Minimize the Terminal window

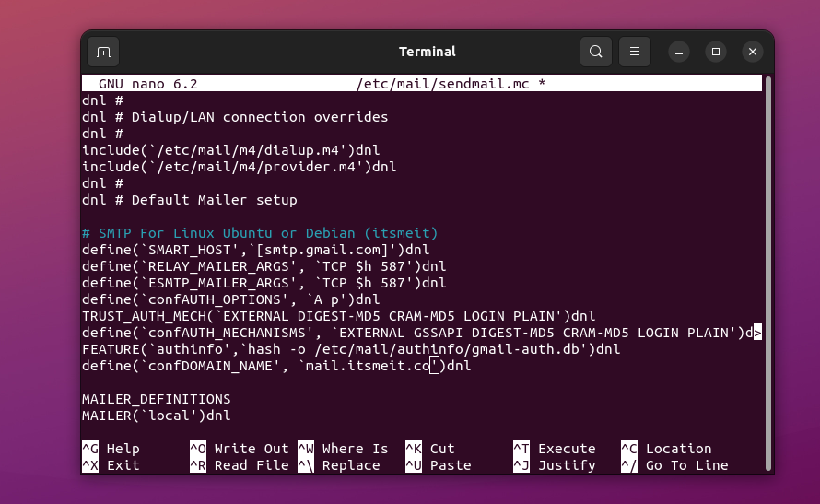point(678,52)
